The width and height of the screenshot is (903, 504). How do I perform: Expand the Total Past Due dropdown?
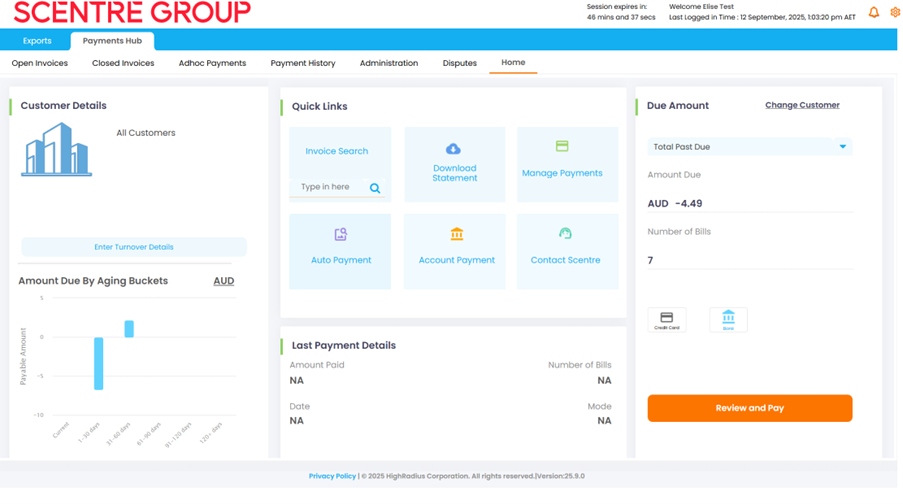pos(843,147)
